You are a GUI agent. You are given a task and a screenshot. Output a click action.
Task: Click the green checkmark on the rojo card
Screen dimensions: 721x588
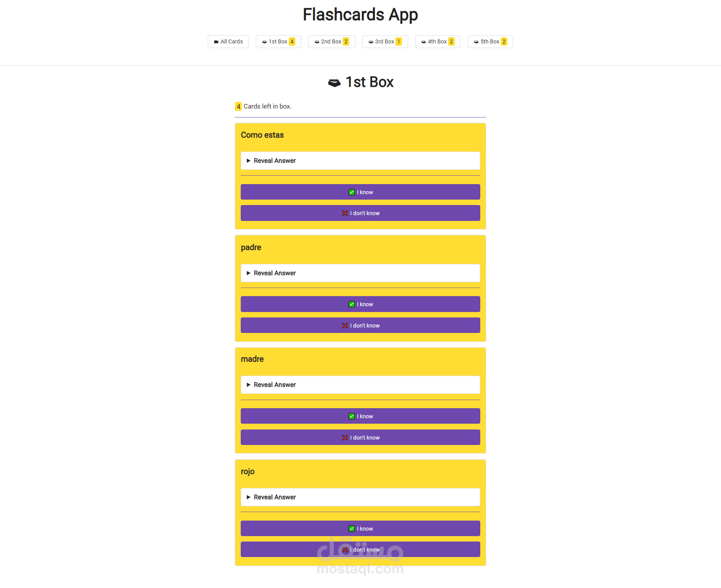[352, 529]
